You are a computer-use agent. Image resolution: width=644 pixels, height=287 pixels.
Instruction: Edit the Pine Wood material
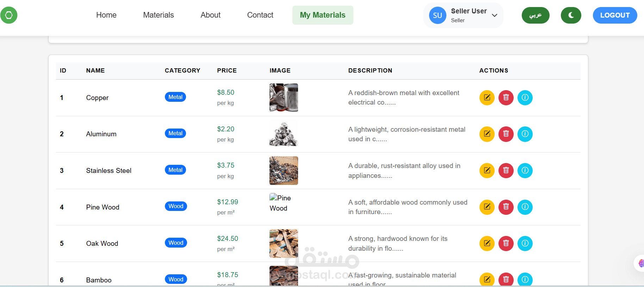(x=487, y=207)
